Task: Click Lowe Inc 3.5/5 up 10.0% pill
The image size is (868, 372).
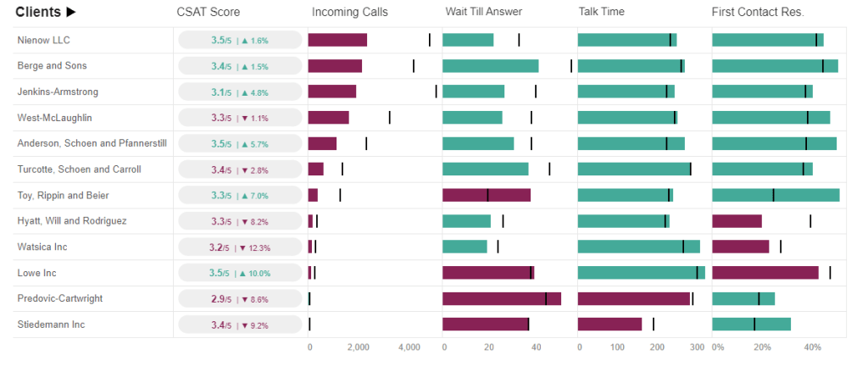Action: coord(240,273)
